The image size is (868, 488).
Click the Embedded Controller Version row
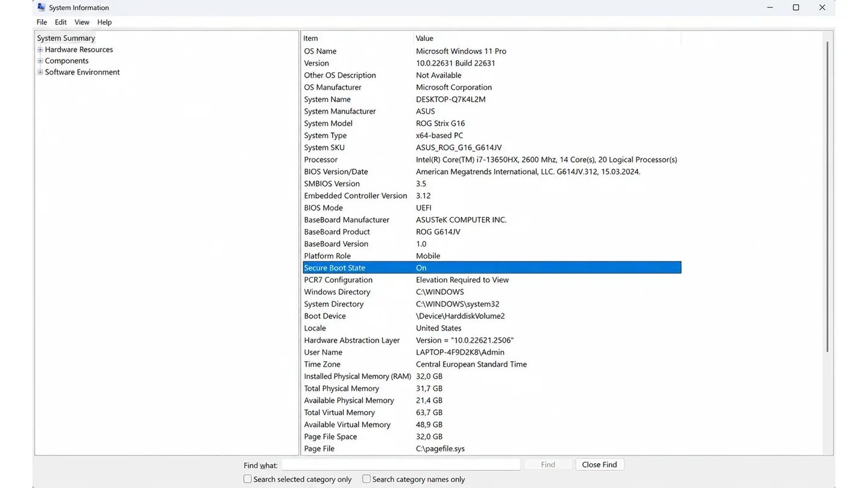492,196
